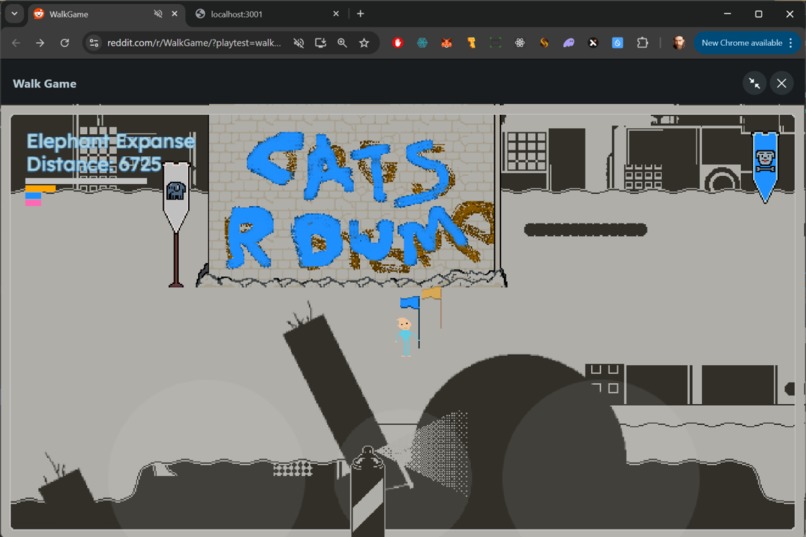Close the Walk Game overlay
The width and height of the screenshot is (806, 537).
781,83
